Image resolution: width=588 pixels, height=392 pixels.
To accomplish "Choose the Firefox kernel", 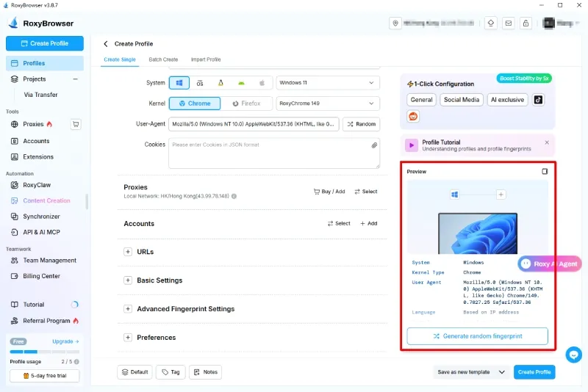I will (x=246, y=104).
